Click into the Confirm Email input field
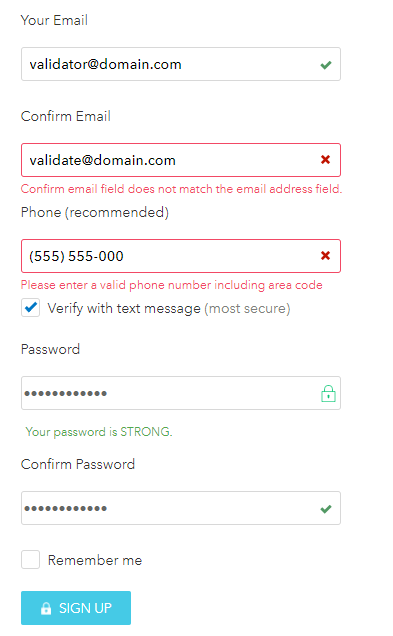 pos(181,160)
